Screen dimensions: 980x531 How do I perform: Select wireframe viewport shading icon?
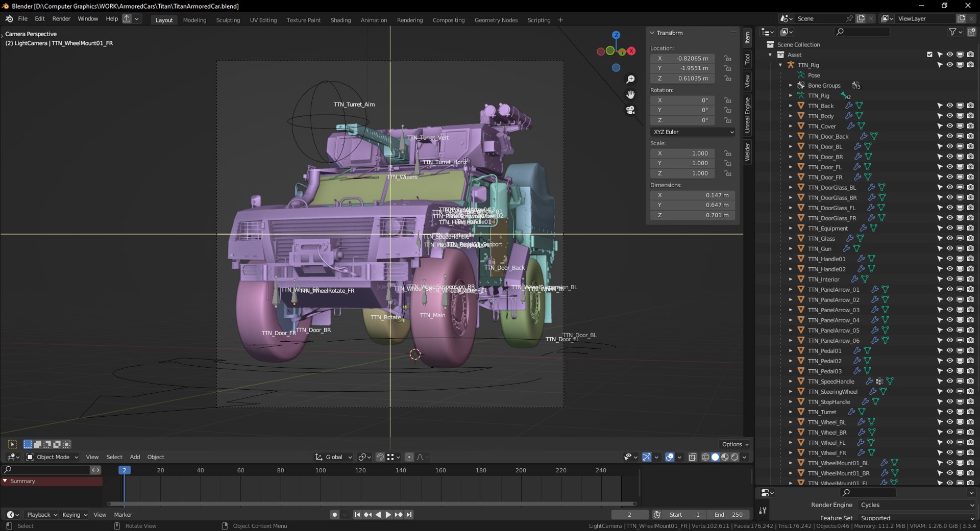[705, 457]
